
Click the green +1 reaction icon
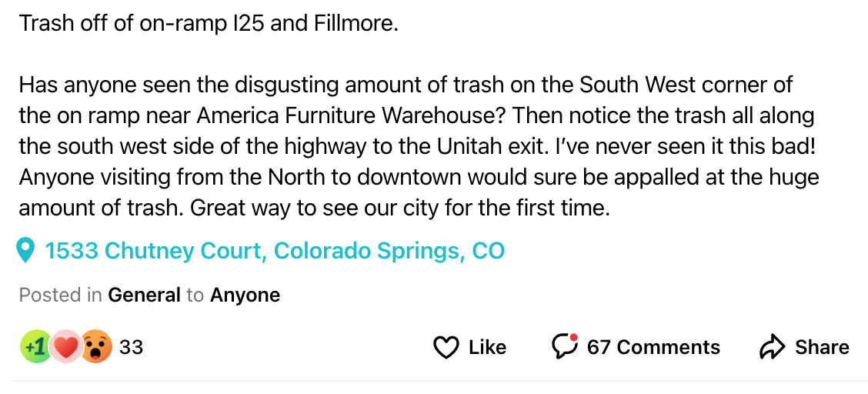(x=35, y=347)
